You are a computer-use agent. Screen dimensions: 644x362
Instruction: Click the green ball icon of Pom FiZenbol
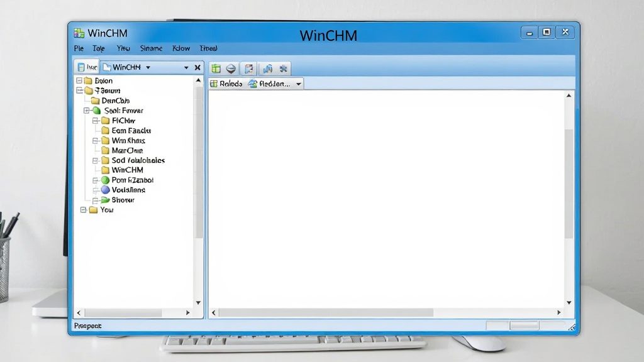coord(105,180)
